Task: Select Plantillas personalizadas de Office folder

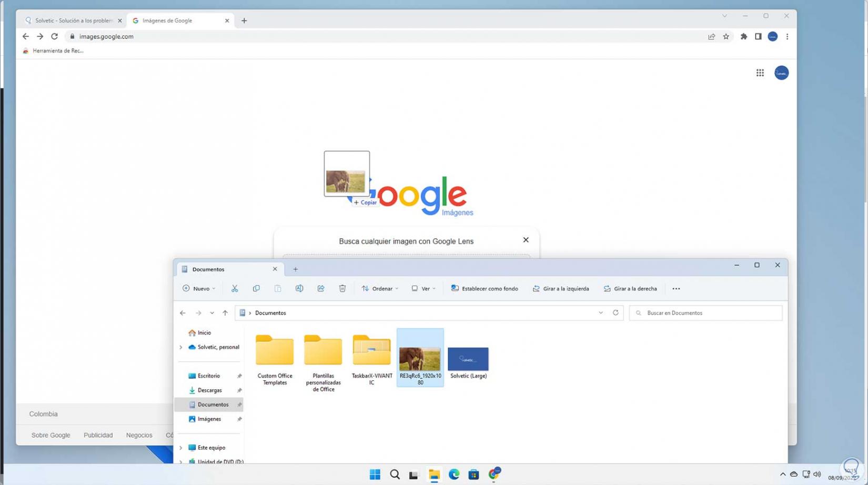Action: coord(323,362)
